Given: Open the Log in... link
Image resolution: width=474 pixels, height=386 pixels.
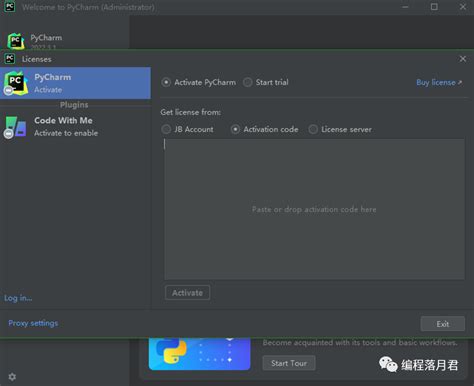Looking at the screenshot, I should pos(18,298).
